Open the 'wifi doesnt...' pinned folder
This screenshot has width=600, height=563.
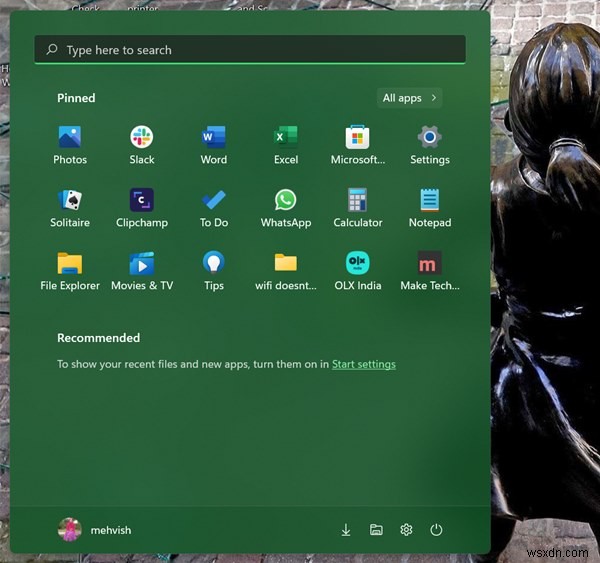[x=285, y=271]
